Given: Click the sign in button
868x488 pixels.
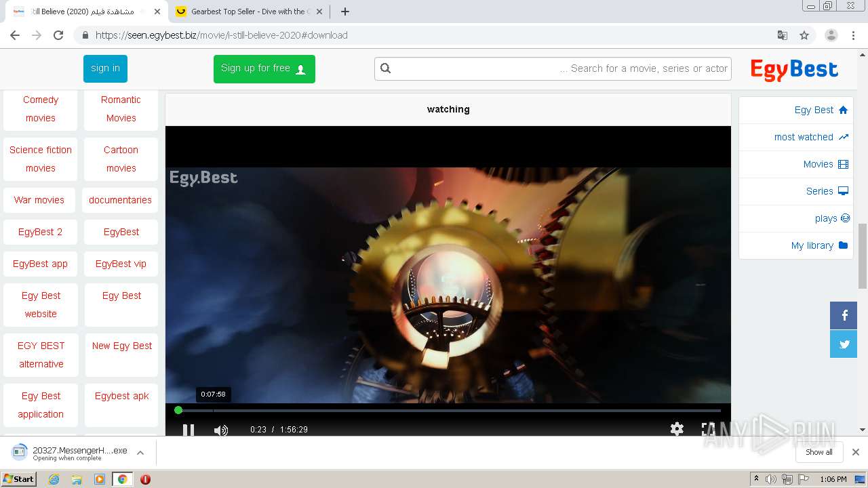Looking at the screenshot, I should 105,68.
